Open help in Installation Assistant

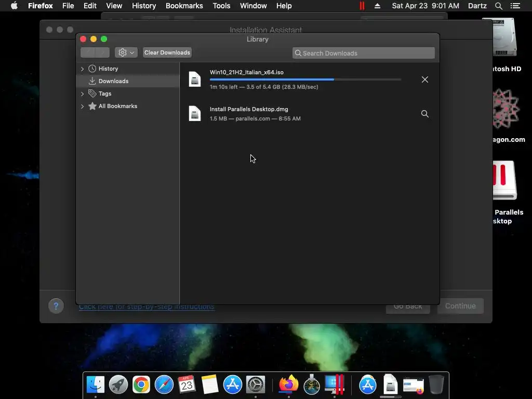(56, 306)
